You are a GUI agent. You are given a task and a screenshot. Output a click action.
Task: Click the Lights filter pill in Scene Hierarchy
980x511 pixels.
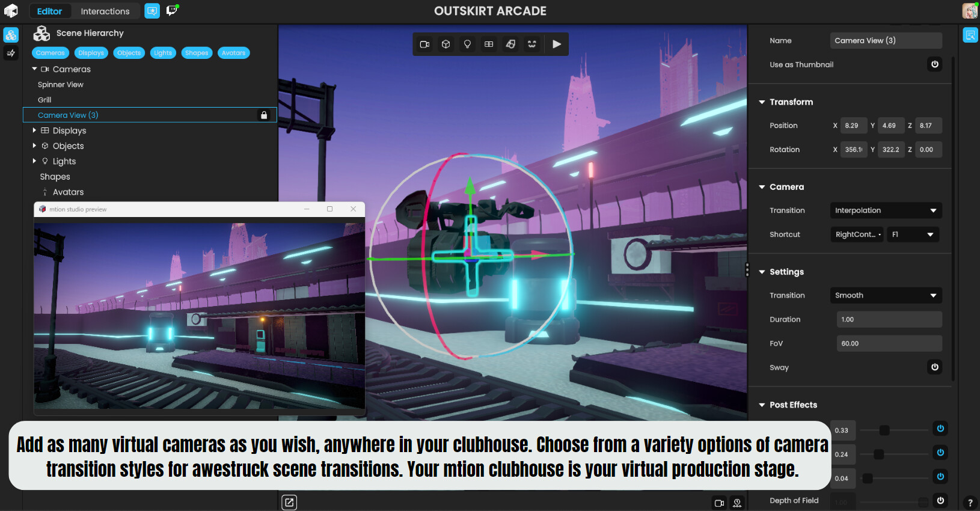coord(162,53)
